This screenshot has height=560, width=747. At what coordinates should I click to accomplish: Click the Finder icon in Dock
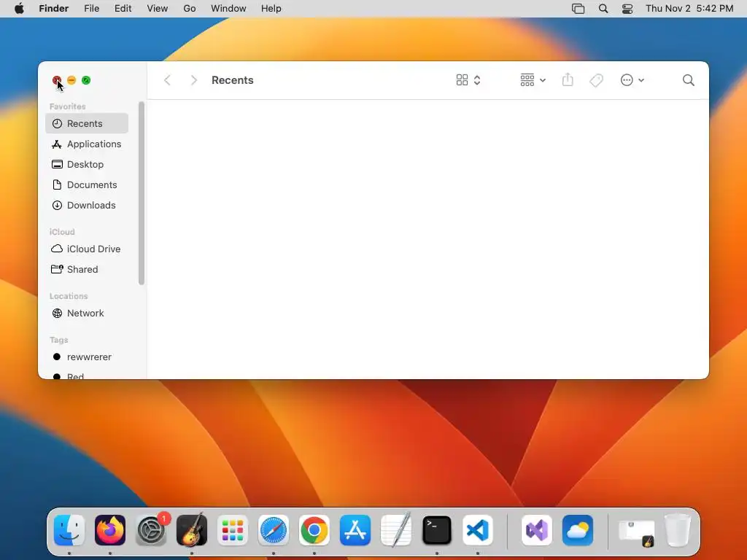[x=69, y=530]
